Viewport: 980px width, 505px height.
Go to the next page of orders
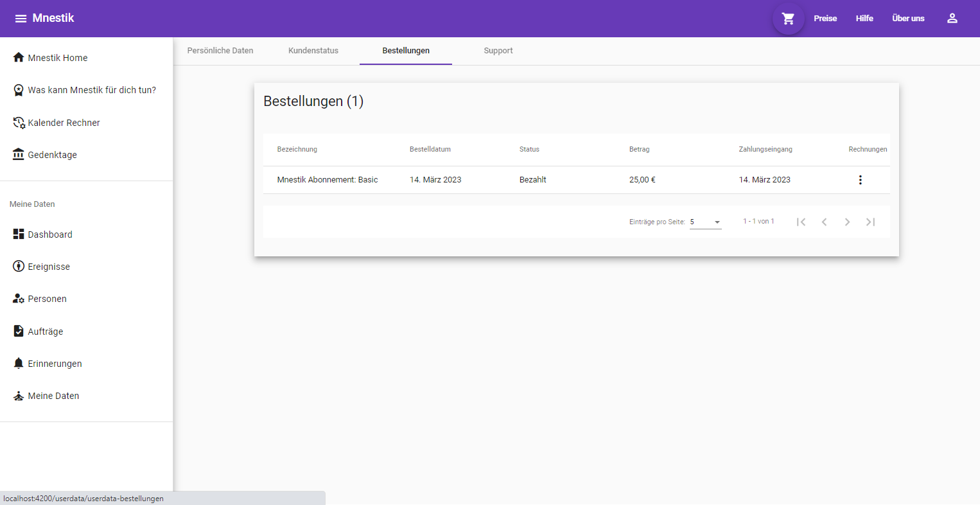pos(847,222)
